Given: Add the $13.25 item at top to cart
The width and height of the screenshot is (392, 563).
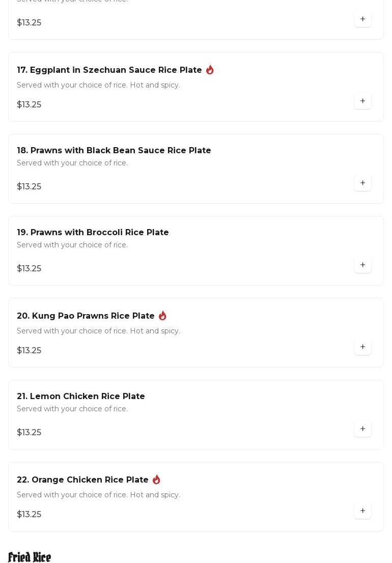Looking at the screenshot, I should pos(362,19).
